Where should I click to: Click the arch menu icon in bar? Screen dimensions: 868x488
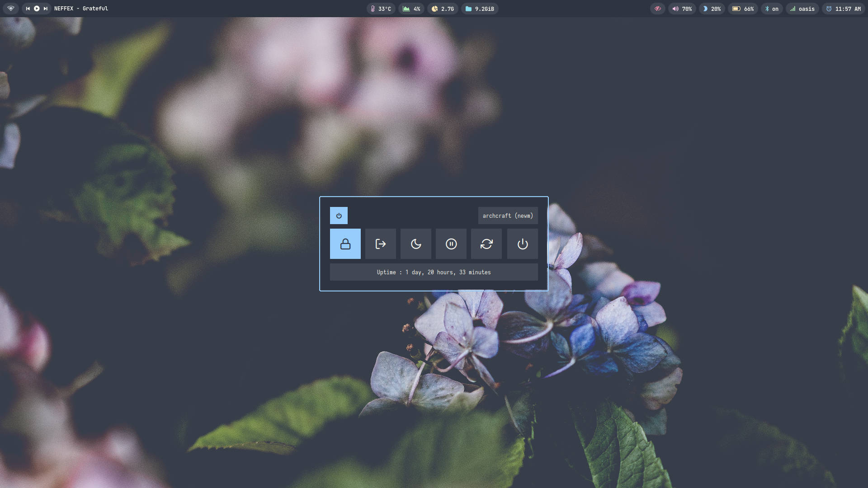tap(11, 9)
